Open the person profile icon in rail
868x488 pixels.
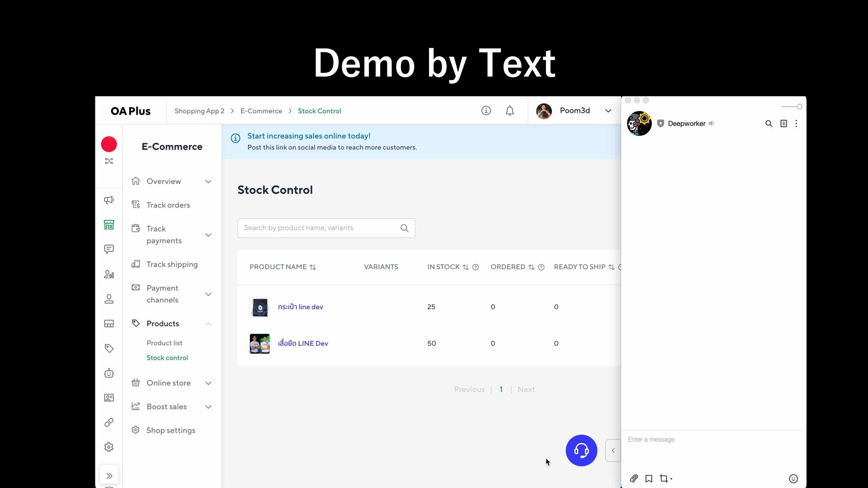[x=109, y=299]
